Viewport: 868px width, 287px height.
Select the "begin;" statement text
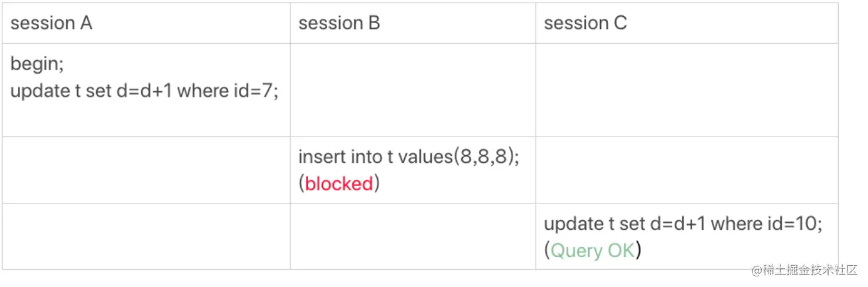coord(36,65)
